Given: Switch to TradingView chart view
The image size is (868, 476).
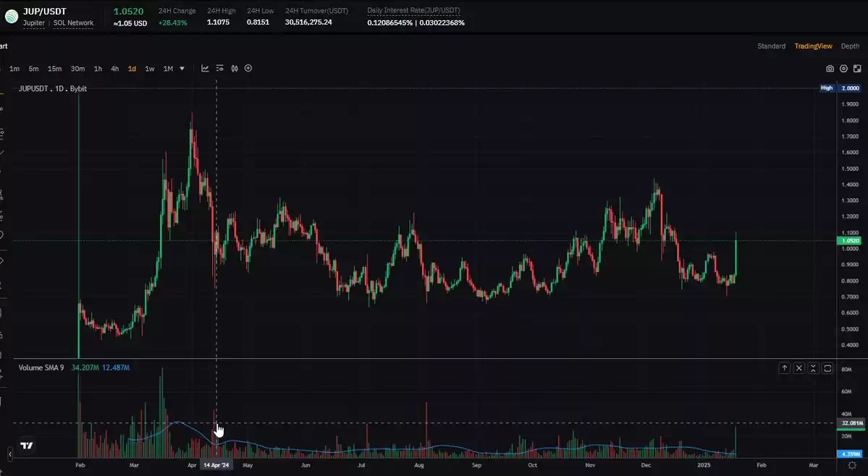Looking at the screenshot, I should tap(813, 46).
